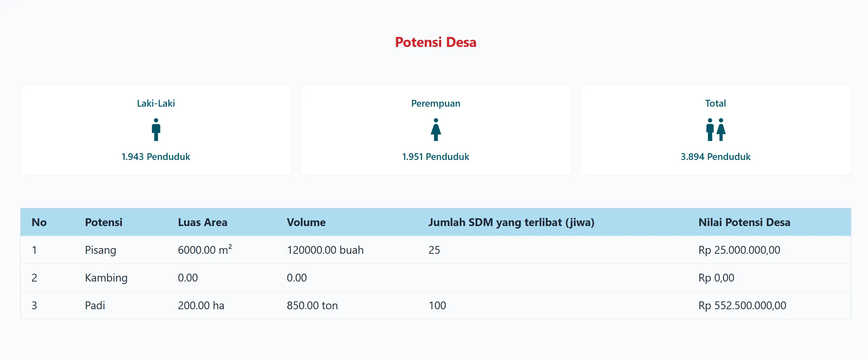
Task: Select the Pisang row name
Action: (101, 250)
